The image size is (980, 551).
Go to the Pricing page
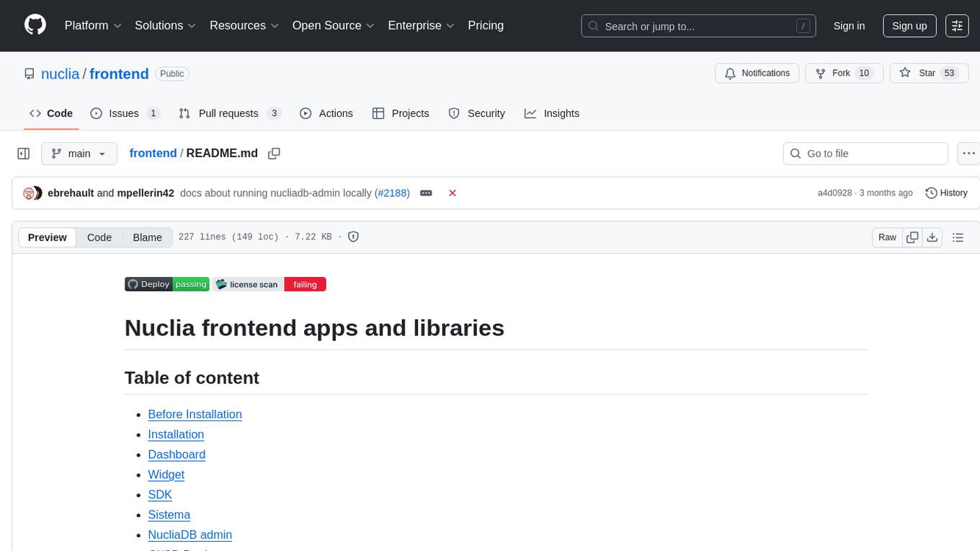tap(486, 25)
